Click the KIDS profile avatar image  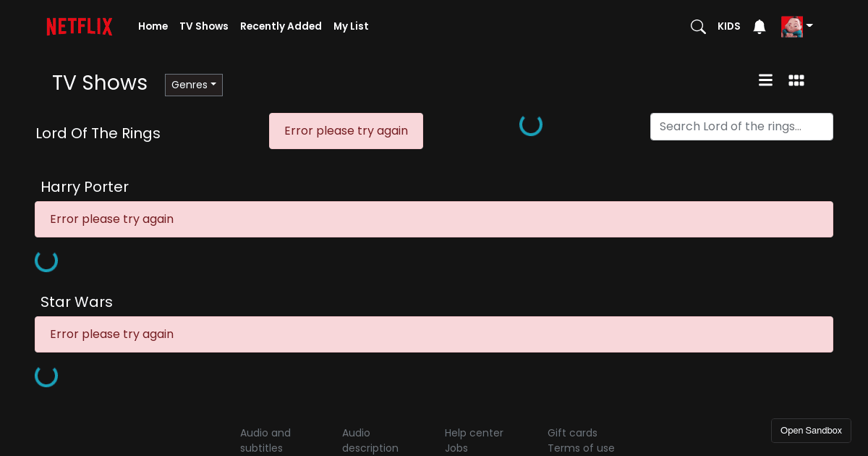click(x=792, y=27)
